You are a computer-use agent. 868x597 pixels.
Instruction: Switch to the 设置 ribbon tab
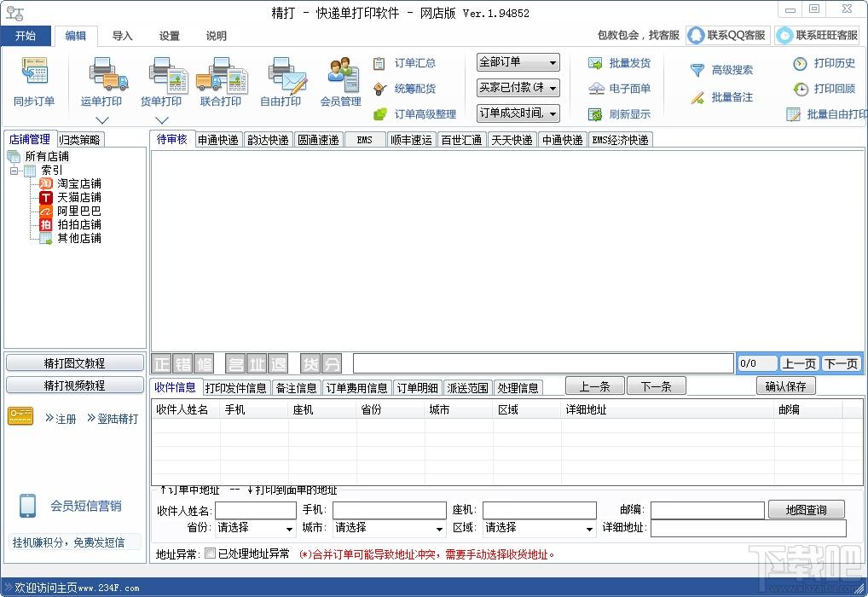(x=170, y=36)
